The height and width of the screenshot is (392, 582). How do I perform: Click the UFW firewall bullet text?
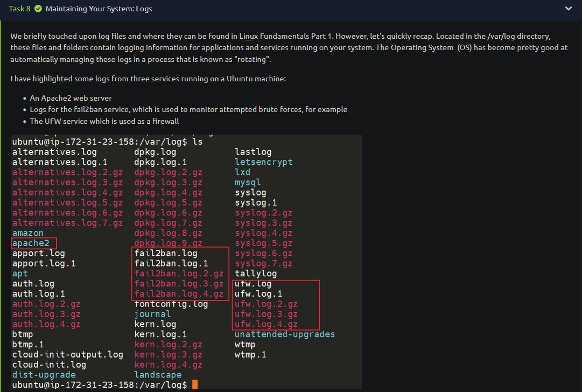tap(104, 121)
